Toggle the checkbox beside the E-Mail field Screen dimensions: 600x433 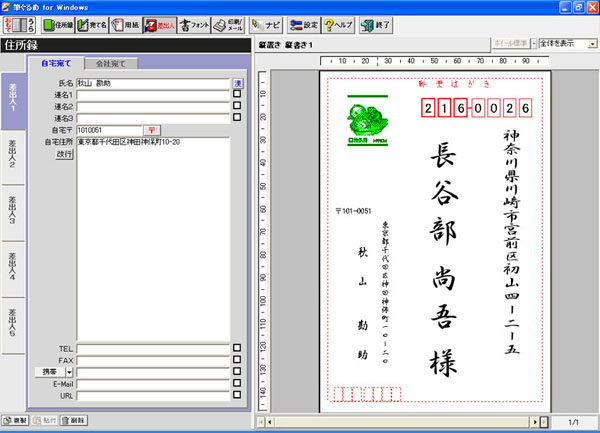coord(237,383)
